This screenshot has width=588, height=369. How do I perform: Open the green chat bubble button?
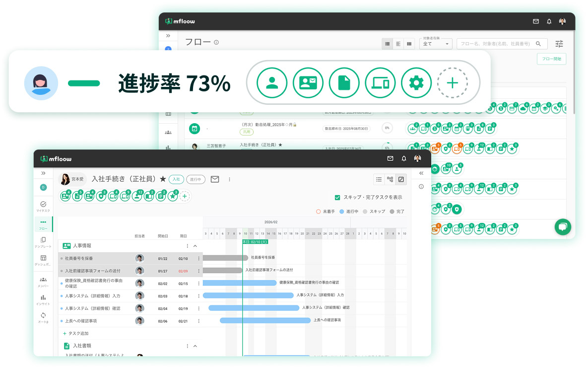(563, 227)
